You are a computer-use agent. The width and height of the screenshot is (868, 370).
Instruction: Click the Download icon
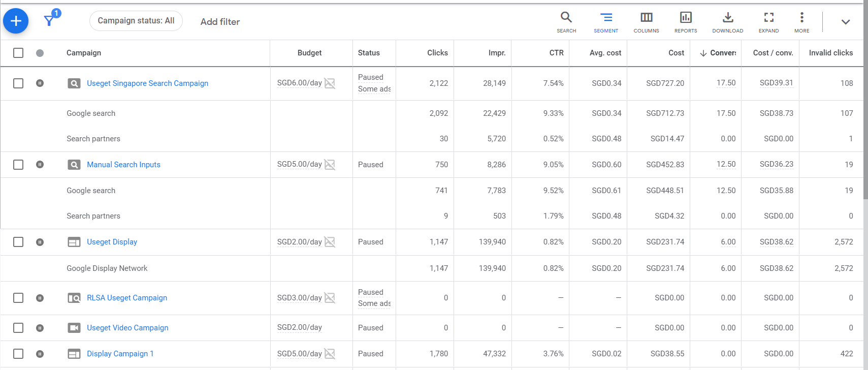(728, 22)
